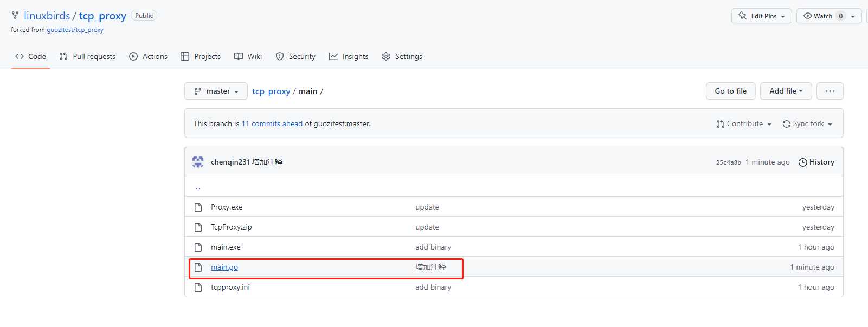Image resolution: width=868 pixels, height=327 pixels.
Task: Click the tcp_proxy breadcrumb link
Action: pos(271,91)
